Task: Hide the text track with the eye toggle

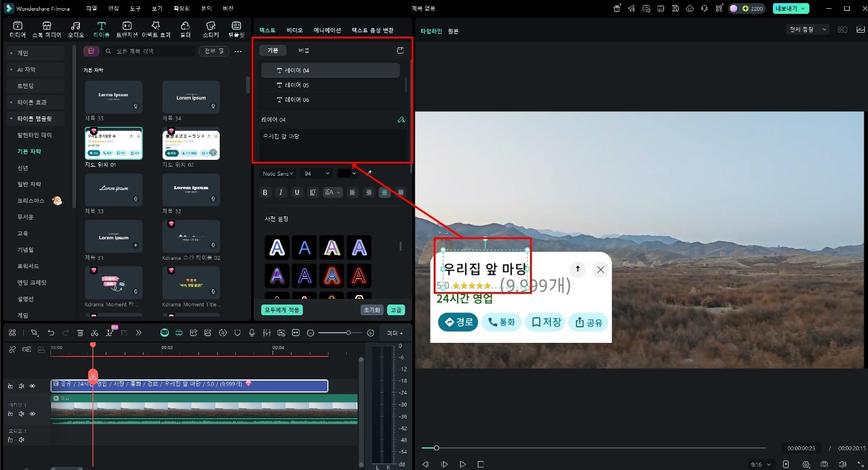Action: (33, 386)
